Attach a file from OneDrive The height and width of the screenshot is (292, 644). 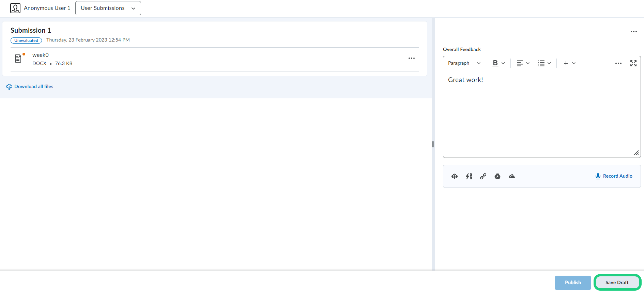point(512,176)
